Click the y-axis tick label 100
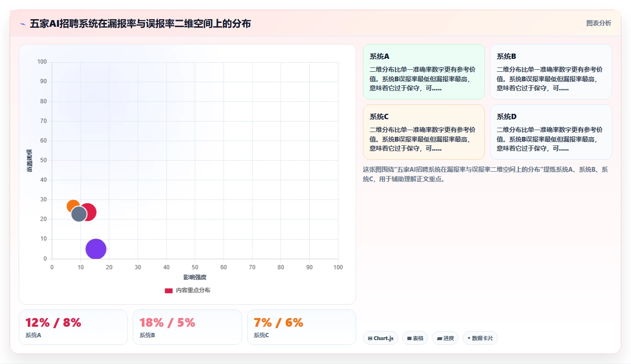631x364 pixels. pyautogui.click(x=42, y=62)
